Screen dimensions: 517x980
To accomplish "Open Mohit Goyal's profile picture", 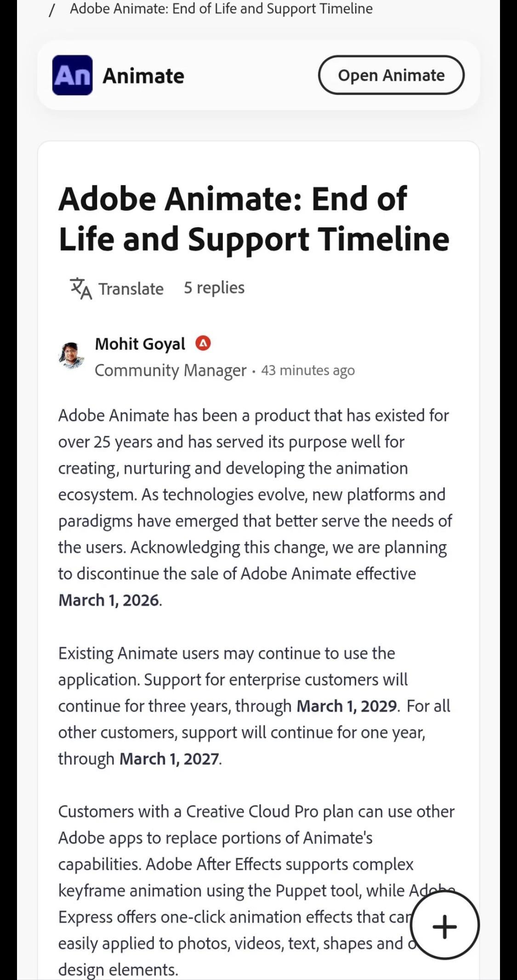I will [x=71, y=356].
